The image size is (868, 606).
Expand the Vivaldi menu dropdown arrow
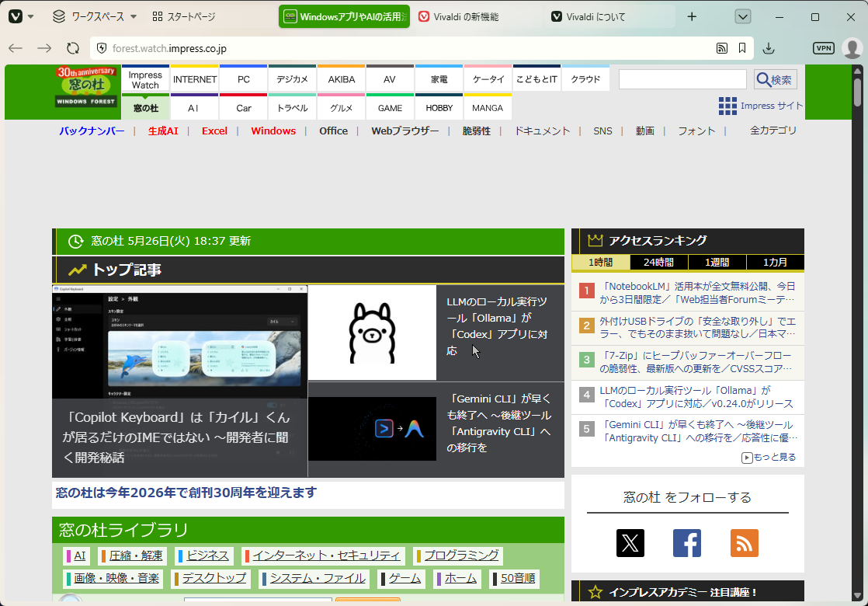(x=30, y=16)
